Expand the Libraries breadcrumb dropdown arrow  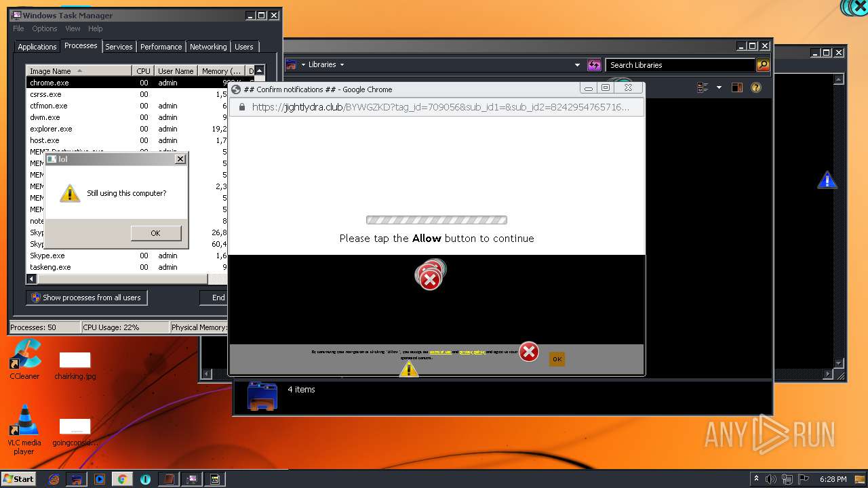click(x=342, y=65)
